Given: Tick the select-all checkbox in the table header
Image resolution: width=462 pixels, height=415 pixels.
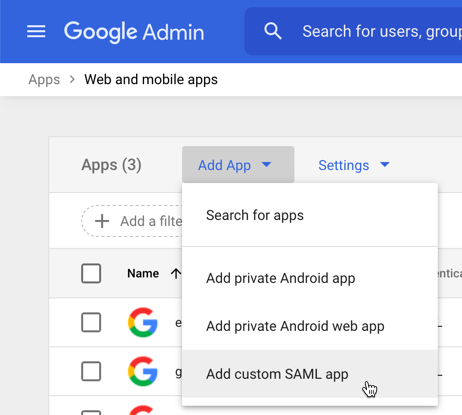Looking at the screenshot, I should 91,273.
